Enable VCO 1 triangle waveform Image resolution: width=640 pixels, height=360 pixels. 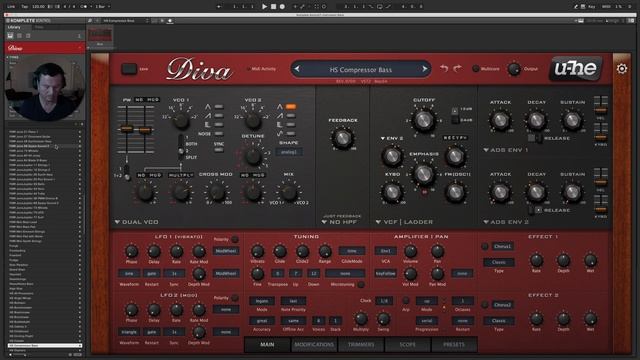click(219, 107)
